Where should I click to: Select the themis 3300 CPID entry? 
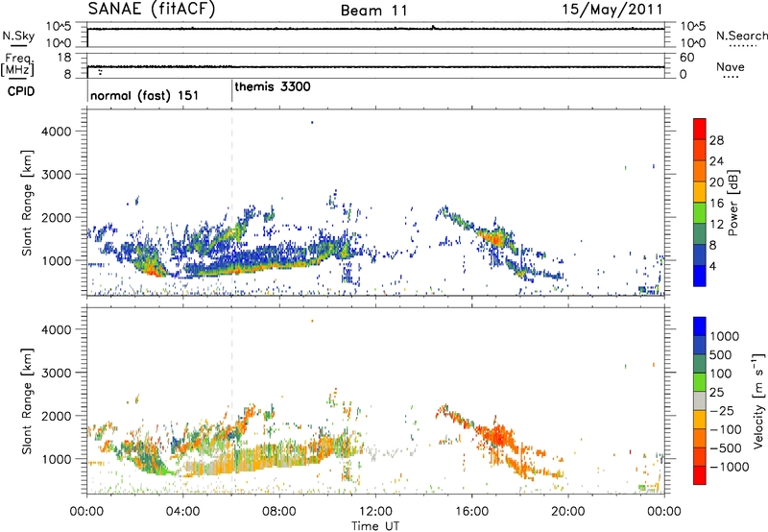pyautogui.click(x=273, y=86)
